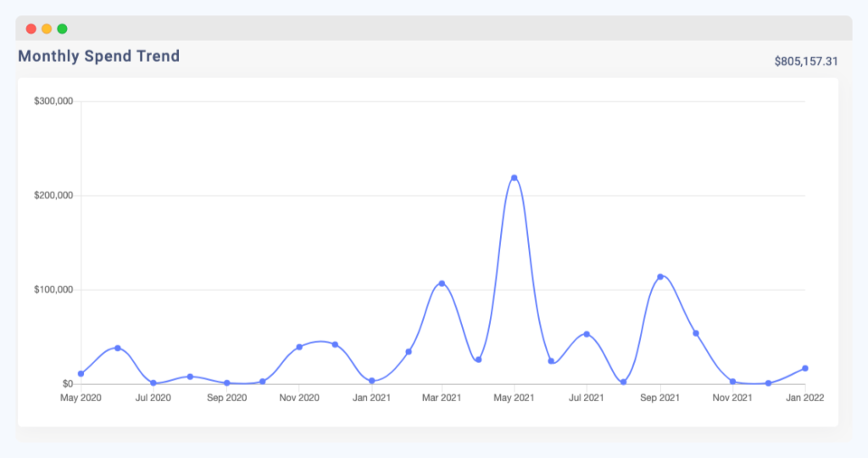Select the November 2020 data point
This screenshot has height=458, width=868.
tap(299, 347)
